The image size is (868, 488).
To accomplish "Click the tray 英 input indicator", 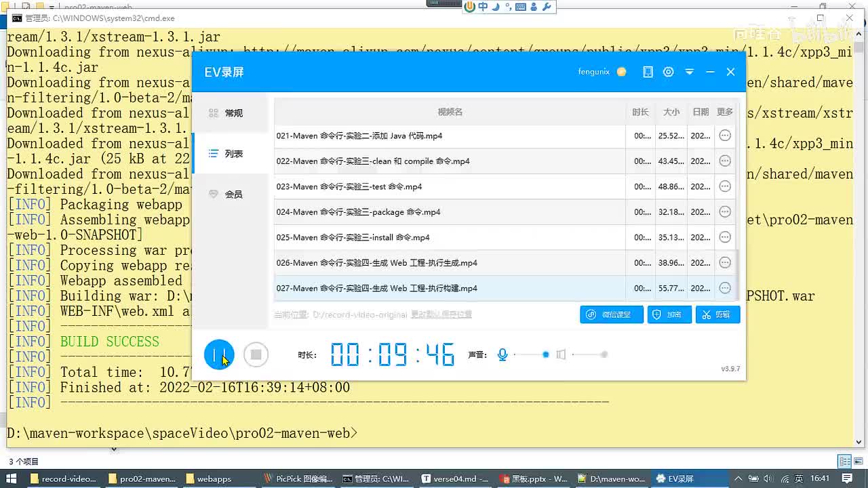I will [799, 479].
